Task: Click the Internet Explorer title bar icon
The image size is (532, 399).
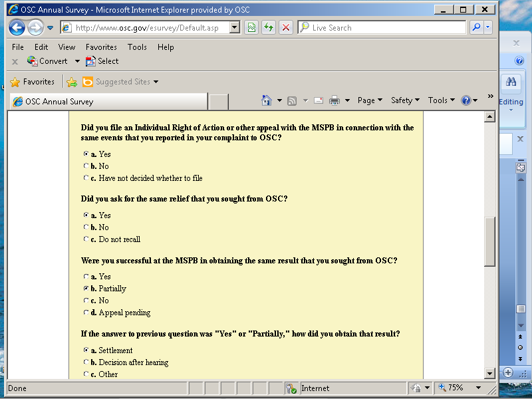Action: 13,9
